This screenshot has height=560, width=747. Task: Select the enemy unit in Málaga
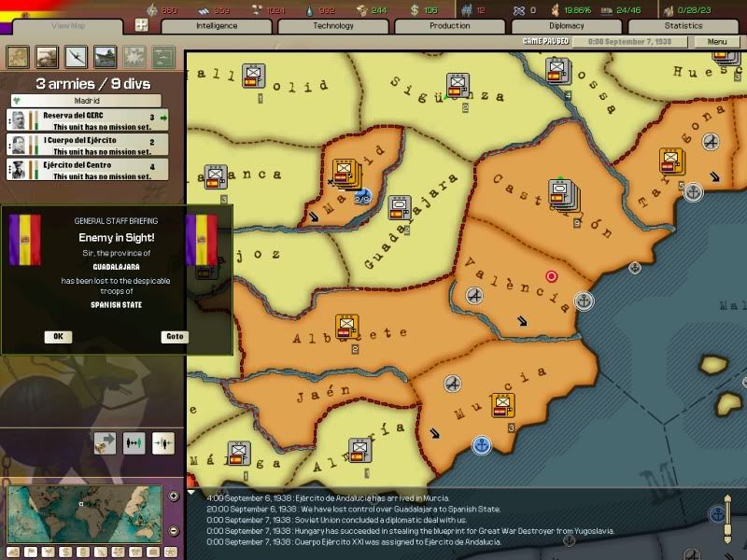239,454
